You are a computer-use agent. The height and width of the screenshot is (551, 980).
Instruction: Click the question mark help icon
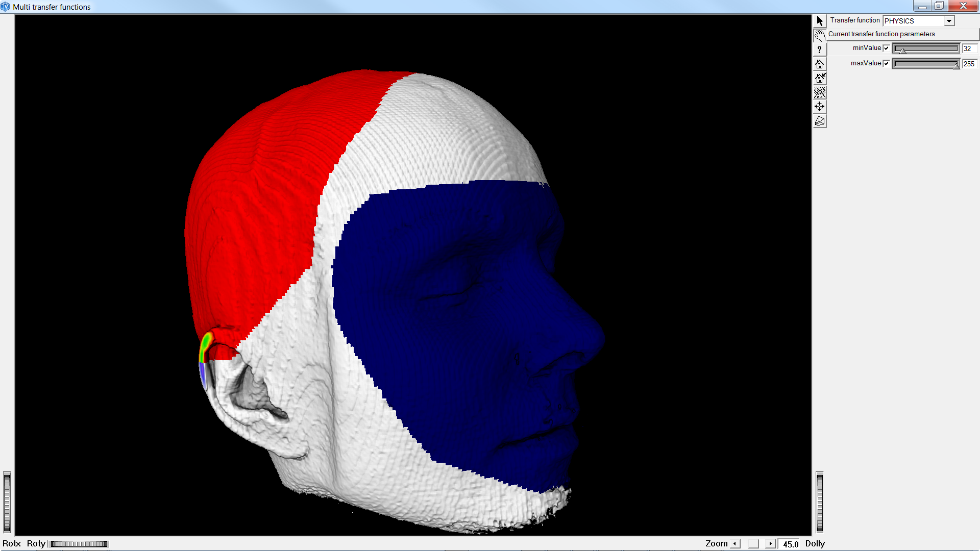(x=819, y=49)
